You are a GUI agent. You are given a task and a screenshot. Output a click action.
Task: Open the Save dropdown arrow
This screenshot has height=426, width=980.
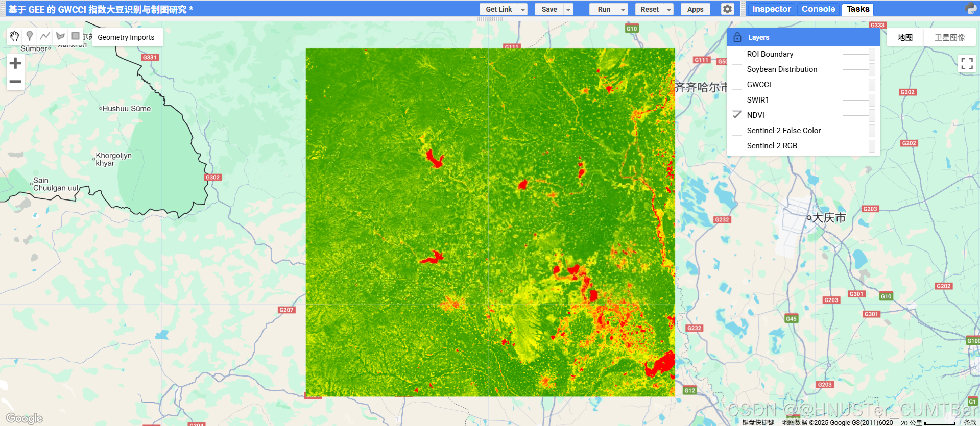pos(568,9)
